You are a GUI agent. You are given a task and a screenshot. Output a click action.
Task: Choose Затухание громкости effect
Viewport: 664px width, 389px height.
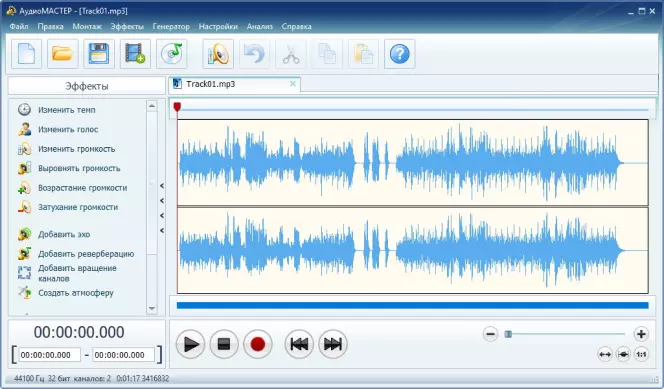point(78,207)
